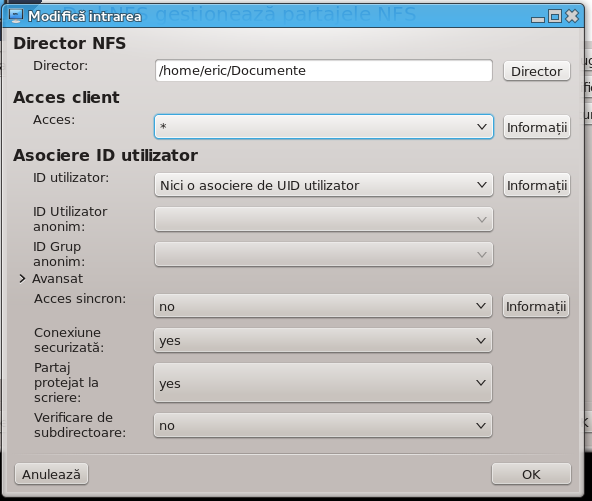Click Informații button next to Acces sincron
The image size is (592, 501).
[536, 306]
